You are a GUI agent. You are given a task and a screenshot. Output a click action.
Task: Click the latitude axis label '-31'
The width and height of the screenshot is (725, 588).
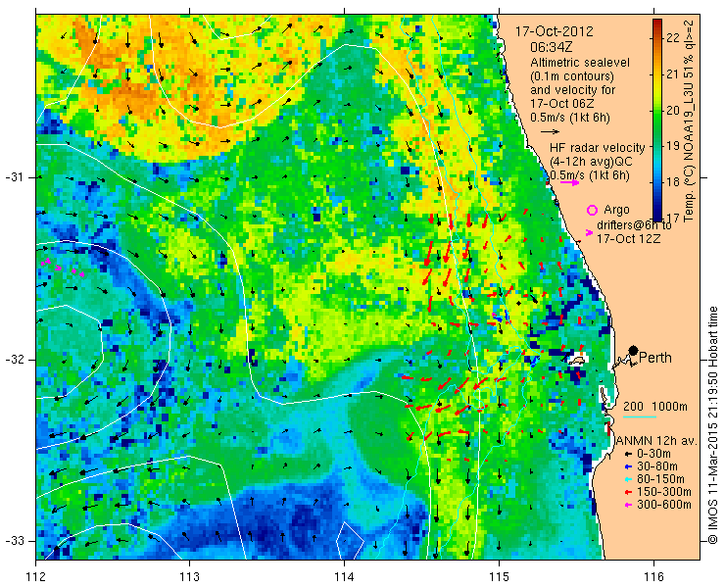pyautogui.click(x=15, y=177)
